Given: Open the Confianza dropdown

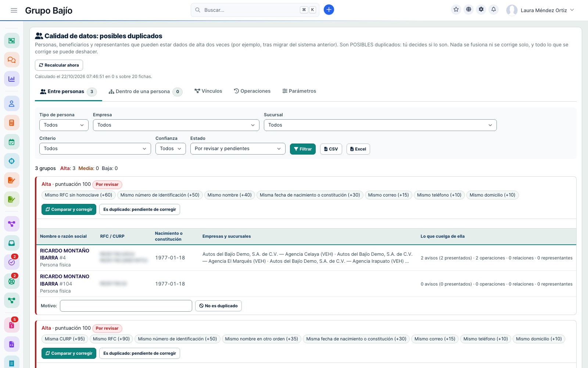Looking at the screenshot, I should (171, 149).
